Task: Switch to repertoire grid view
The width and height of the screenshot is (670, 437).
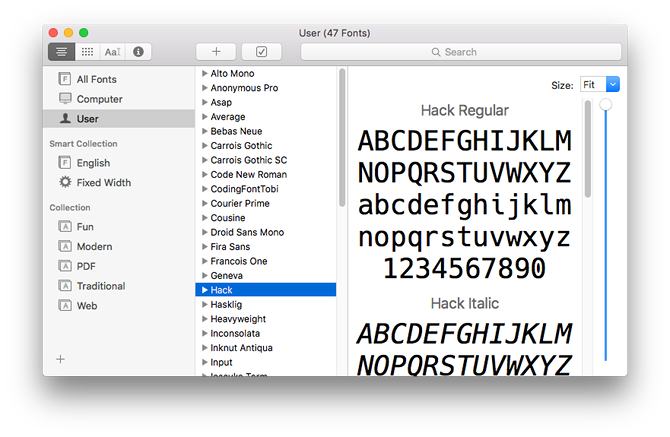Action: [x=87, y=52]
